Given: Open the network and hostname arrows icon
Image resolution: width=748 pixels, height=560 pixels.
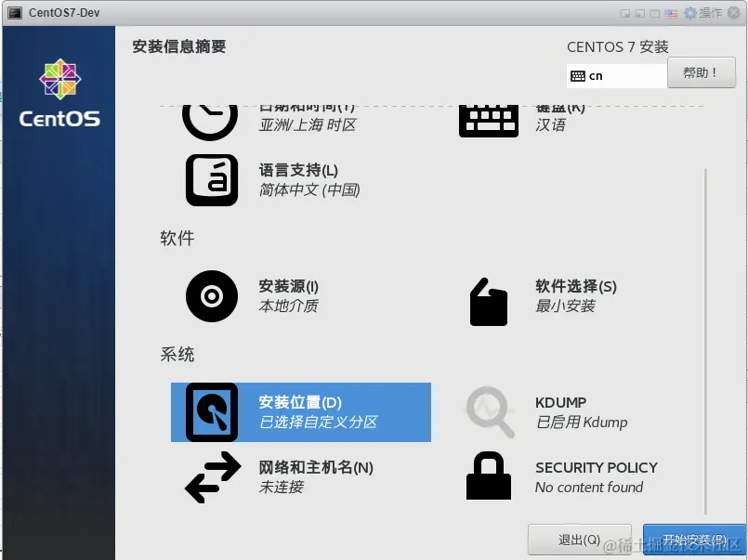Looking at the screenshot, I should 213,477.
